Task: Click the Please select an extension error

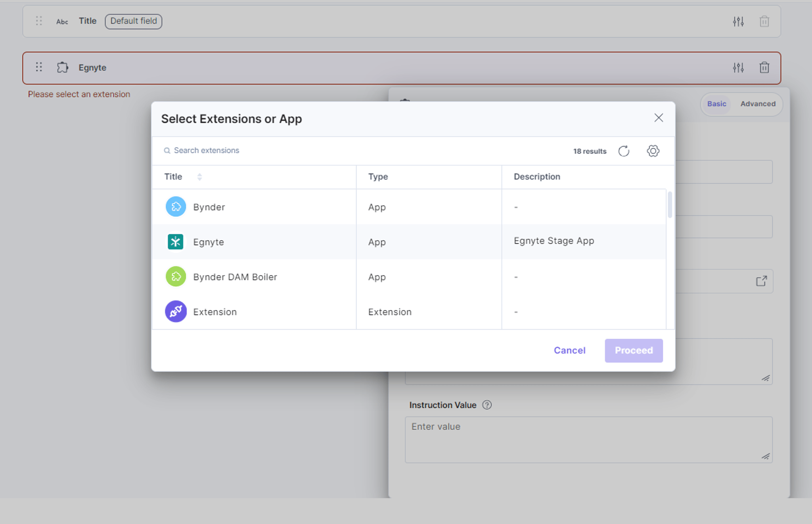Action: tap(79, 94)
